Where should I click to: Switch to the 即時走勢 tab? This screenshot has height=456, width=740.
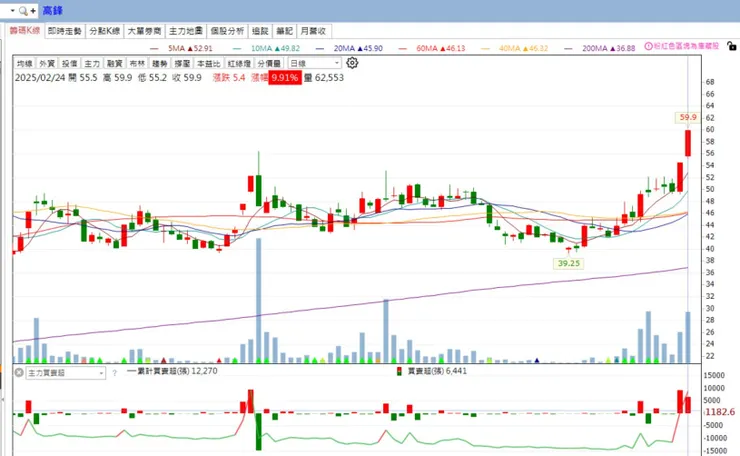tap(65, 31)
